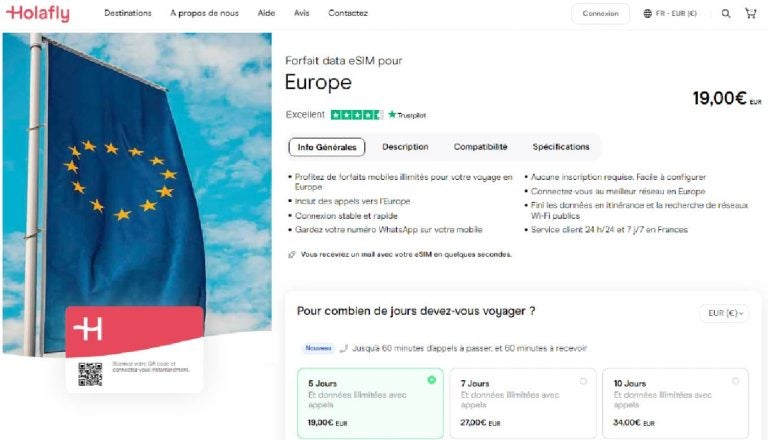768x440 pixels.
Task: Expand the Destinations menu
Action: (128, 14)
